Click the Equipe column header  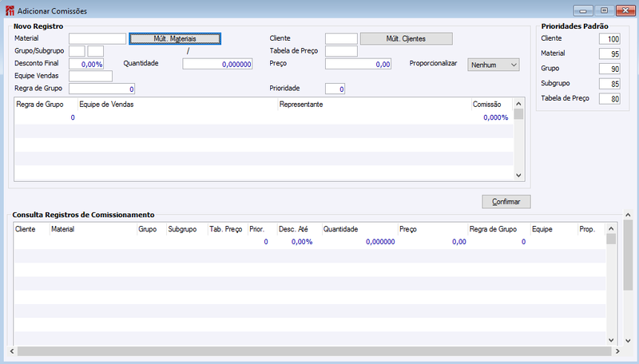[554, 229]
